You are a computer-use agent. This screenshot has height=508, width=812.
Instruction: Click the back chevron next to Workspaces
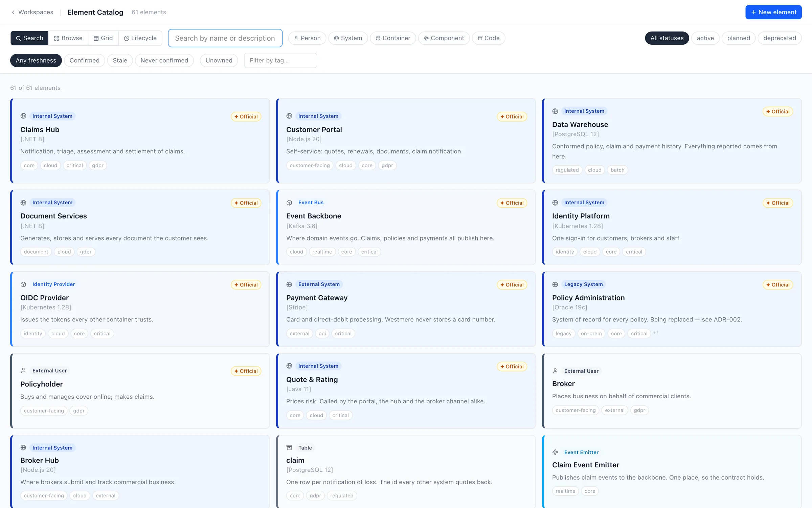pos(13,12)
